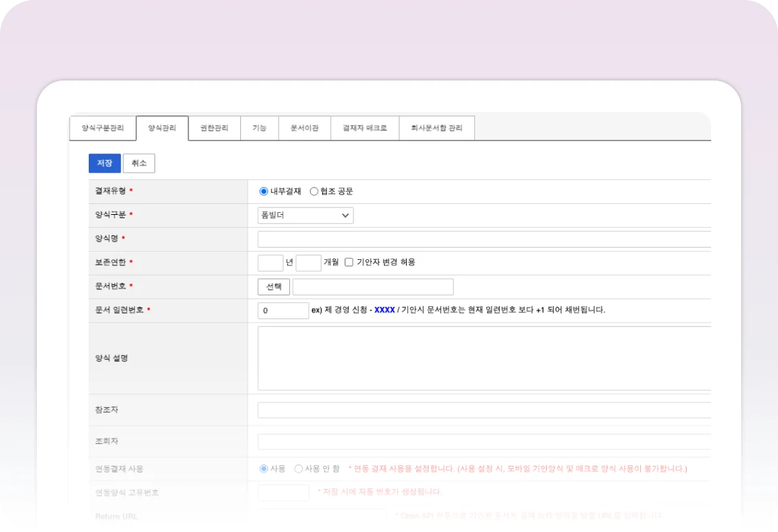Select the 내부결재 radio button
778x532 pixels.
263,192
